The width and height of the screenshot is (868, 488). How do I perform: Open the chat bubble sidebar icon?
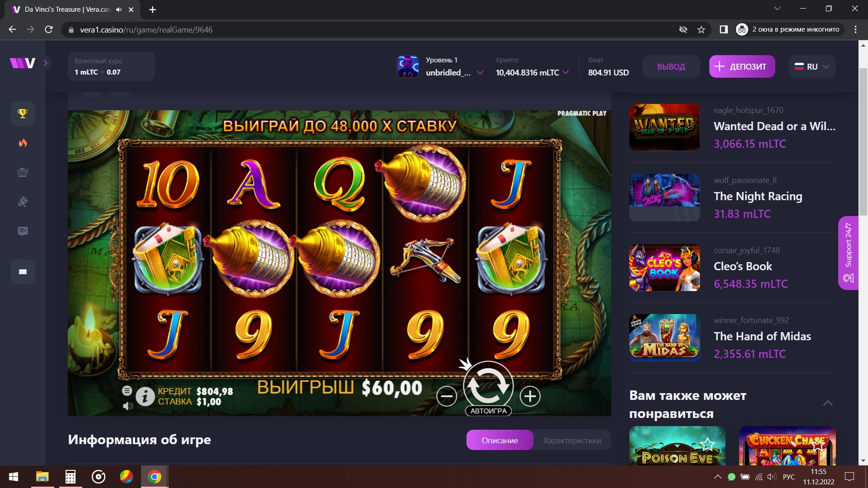tap(23, 231)
